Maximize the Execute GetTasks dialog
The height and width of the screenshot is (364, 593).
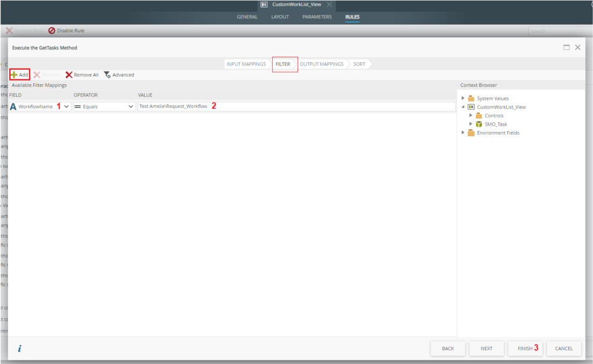click(x=566, y=47)
